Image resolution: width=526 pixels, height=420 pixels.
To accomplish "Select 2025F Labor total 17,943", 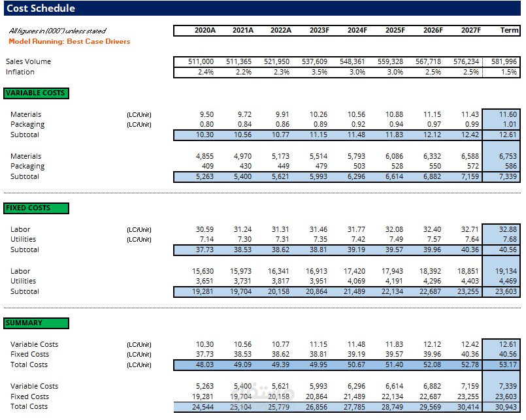I will click(x=392, y=271).
